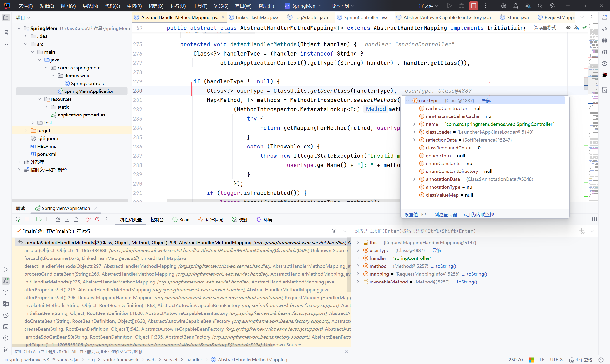Open the Search Everywhere magnifier icon
Viewport: 610px width, 364px height.
click(540, 6)
